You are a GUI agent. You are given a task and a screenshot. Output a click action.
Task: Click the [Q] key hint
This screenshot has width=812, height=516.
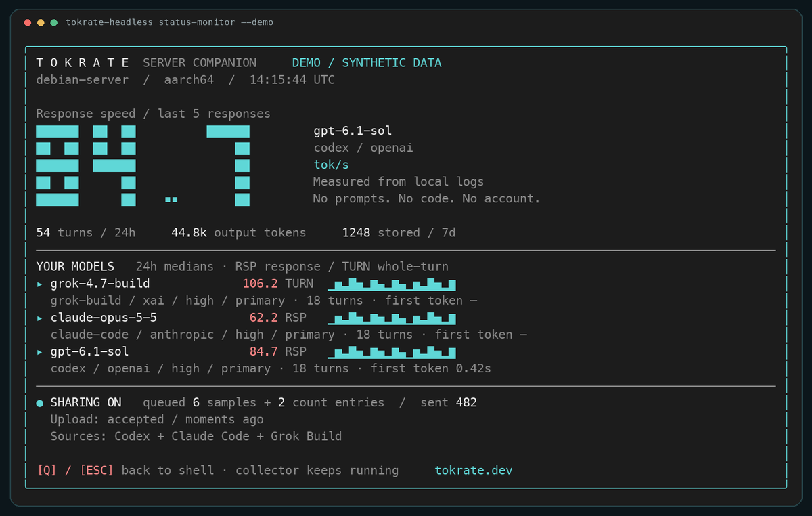click(47, 470)
